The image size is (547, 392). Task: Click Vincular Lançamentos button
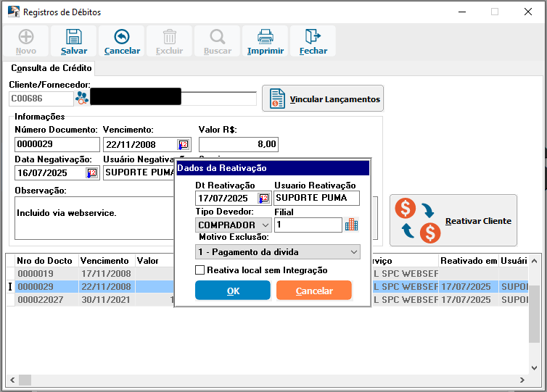coord(323,99)
